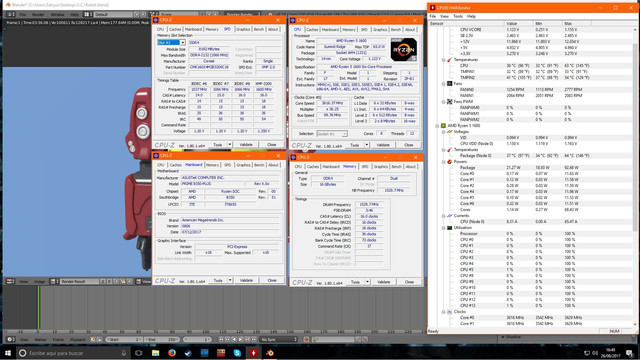
Task: Click the Task View taskbar icon
Action: (139, 353)
